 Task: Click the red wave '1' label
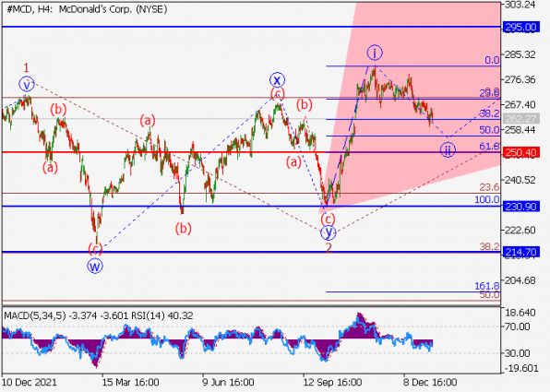[27, 67]
